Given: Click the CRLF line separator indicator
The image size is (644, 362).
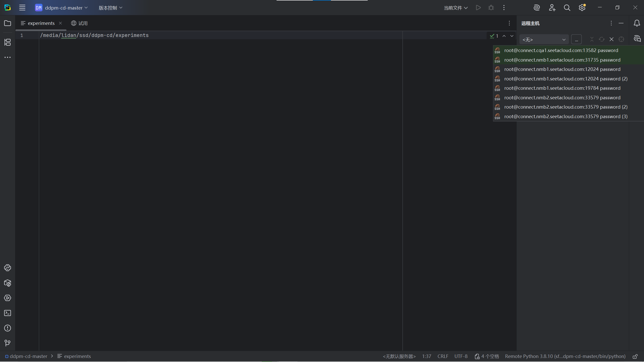Looking at the screenshot, I should (443, 356).
